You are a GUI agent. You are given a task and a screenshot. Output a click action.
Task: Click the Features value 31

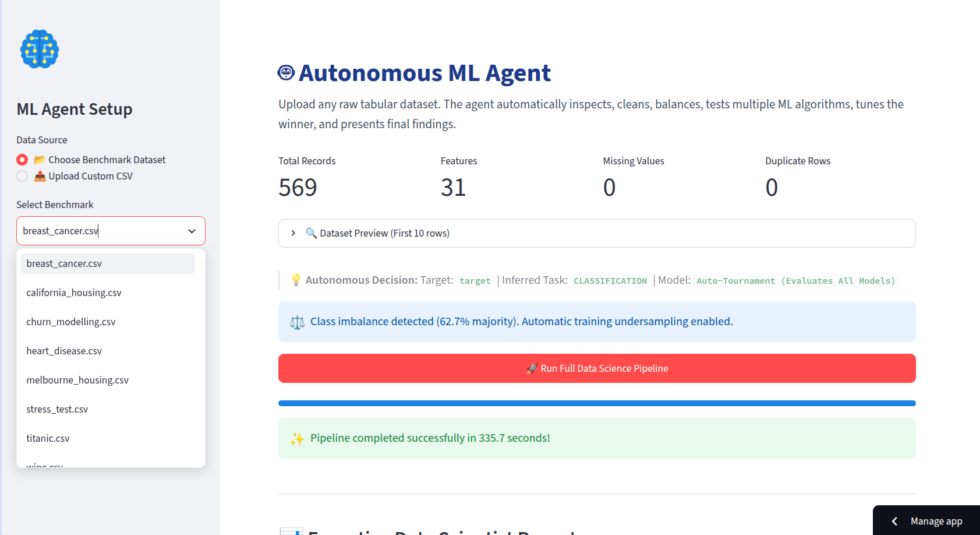[453, 187]
